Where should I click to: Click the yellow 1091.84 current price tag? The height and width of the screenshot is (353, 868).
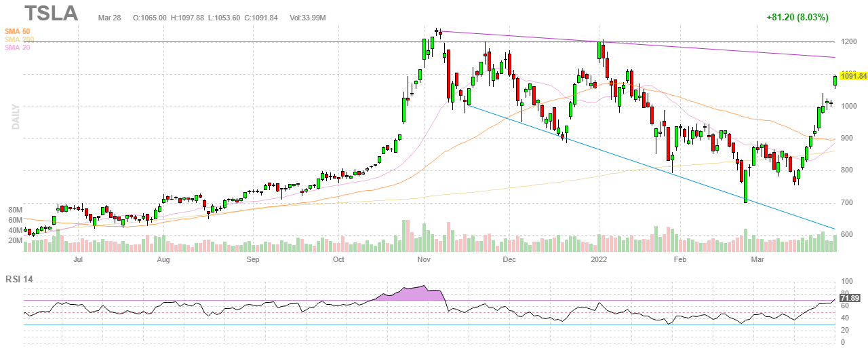point(853,76)
